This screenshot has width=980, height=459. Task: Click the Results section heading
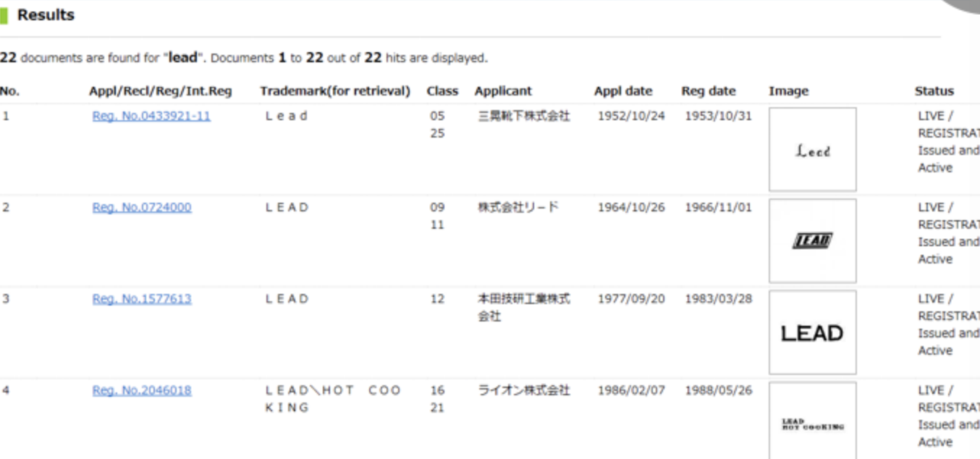click(46, 15)
